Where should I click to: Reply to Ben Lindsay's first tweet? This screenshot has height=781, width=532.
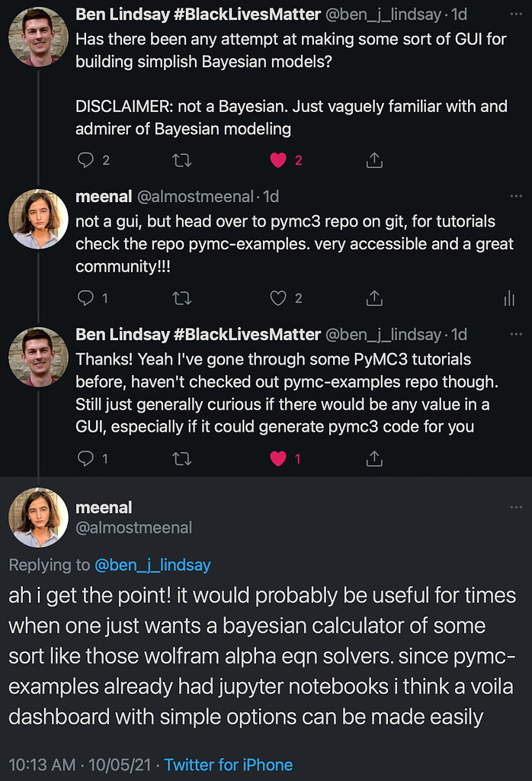(x=86, y=160)
